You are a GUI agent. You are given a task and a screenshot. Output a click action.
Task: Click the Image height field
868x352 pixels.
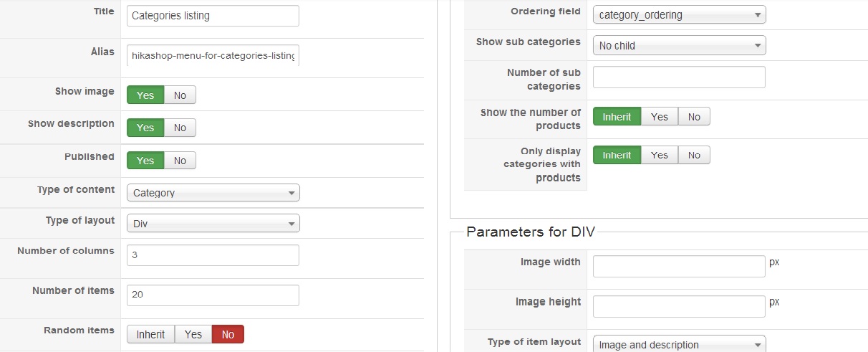coord(679,307)
